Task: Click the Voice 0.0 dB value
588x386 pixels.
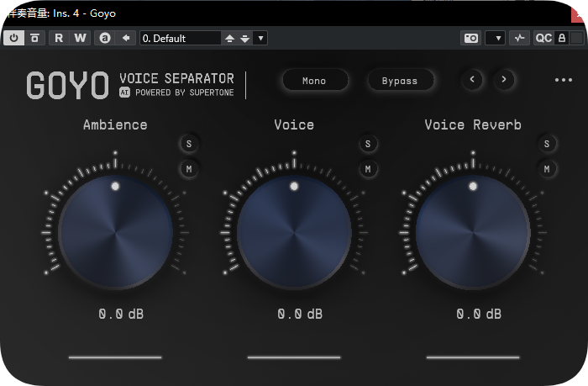Action: [300, 314]
